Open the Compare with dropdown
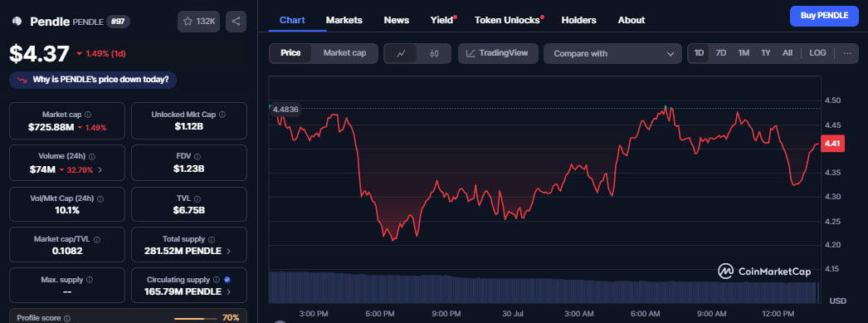868x323 pixels. (612, 54)
